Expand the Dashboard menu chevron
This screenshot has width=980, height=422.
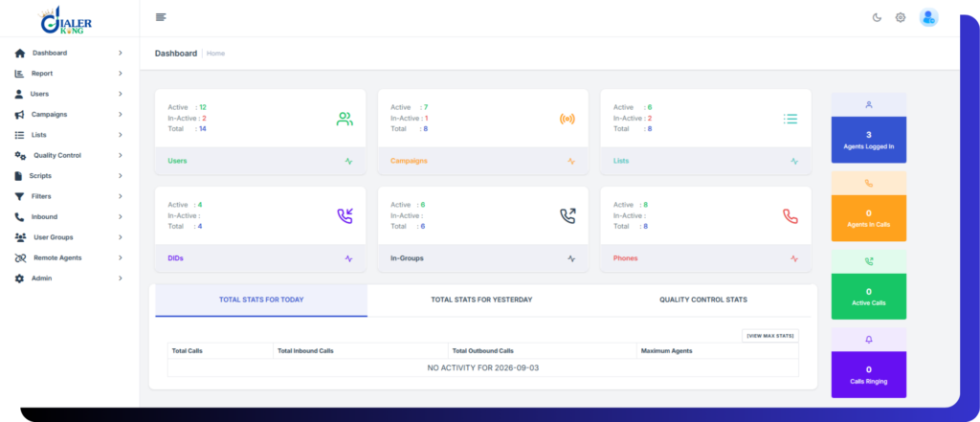pos(120,54)
